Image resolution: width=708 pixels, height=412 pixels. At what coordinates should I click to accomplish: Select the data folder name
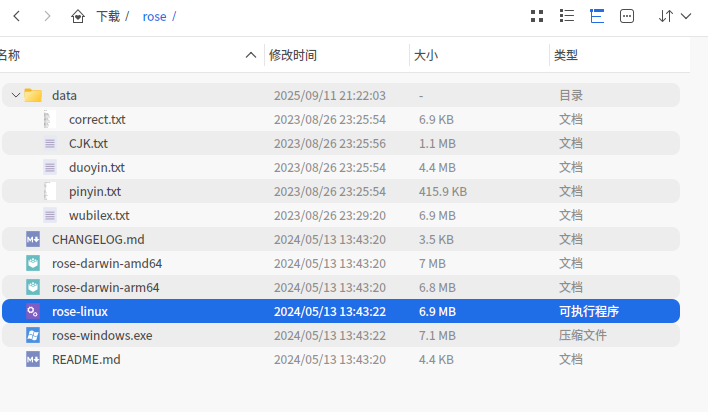pyautogui.click(x=64, y=95)
